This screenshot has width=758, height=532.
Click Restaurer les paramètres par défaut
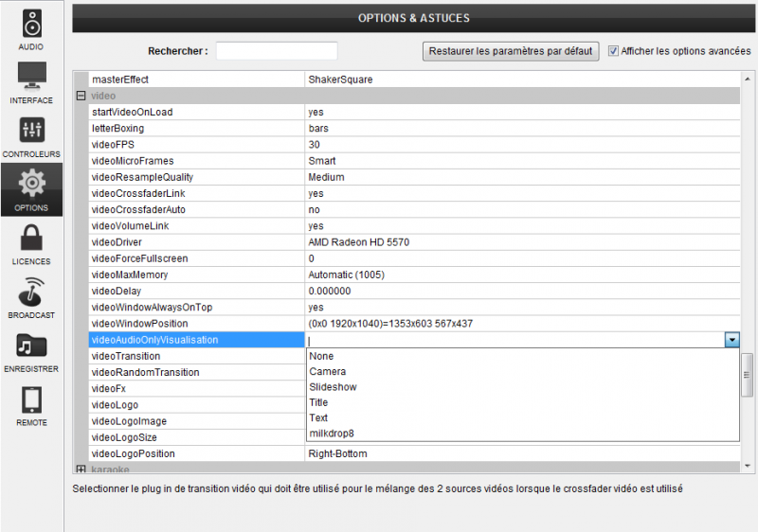coord(511,51)
